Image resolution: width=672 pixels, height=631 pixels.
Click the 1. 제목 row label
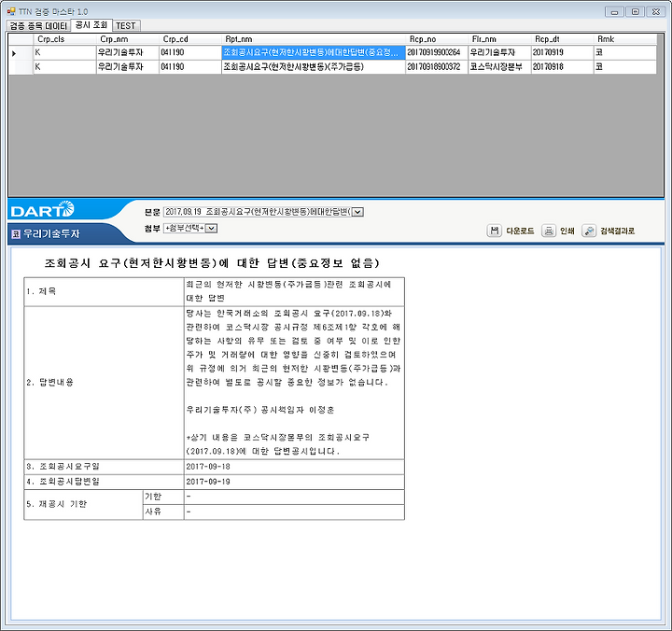pos(41,291)
